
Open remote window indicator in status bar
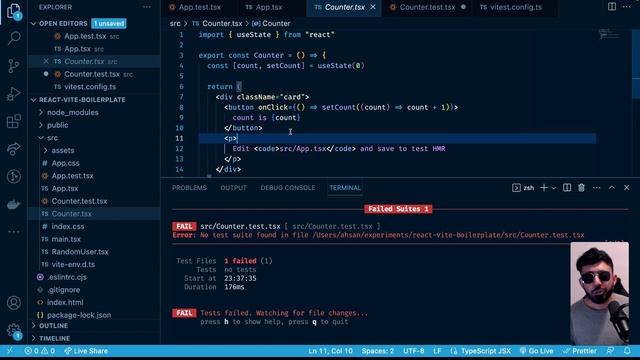tap(10, 351)
